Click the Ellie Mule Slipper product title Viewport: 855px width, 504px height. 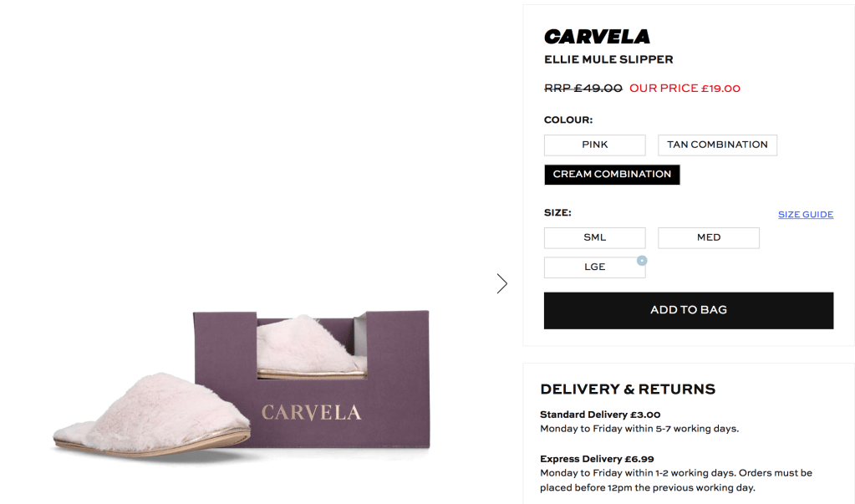[608, 59]
